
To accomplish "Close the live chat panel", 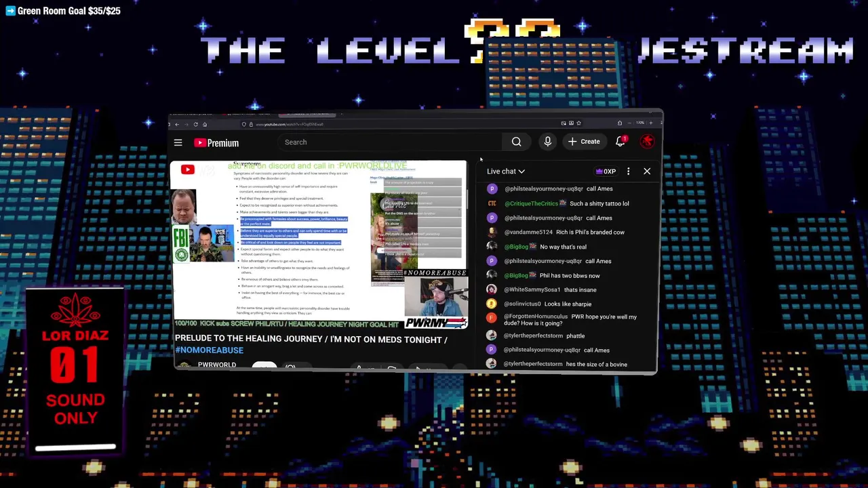I will (x=647, y=171).
